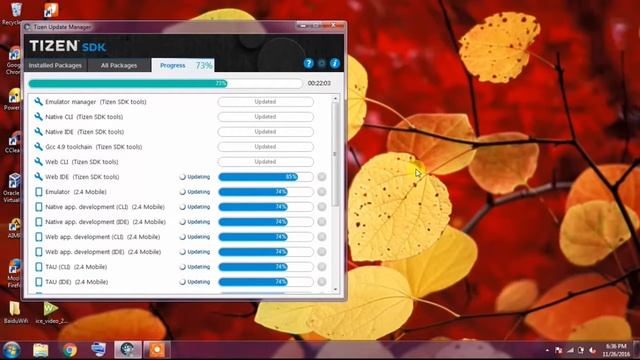Open File Explorer from the taskbar

[40, 350]
